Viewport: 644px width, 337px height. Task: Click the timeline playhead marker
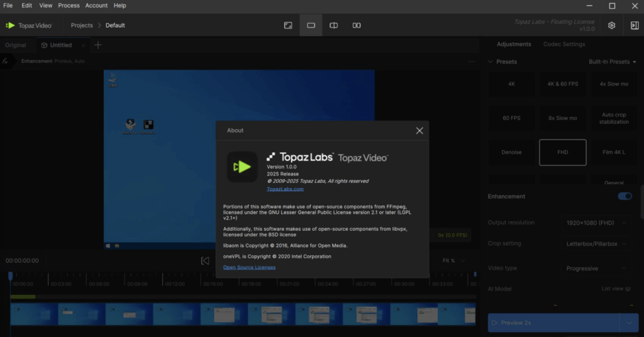tap(10, 276)
